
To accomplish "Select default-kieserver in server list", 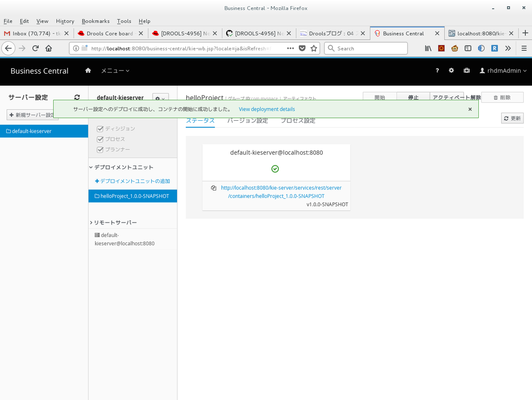I will pos(44,131).
